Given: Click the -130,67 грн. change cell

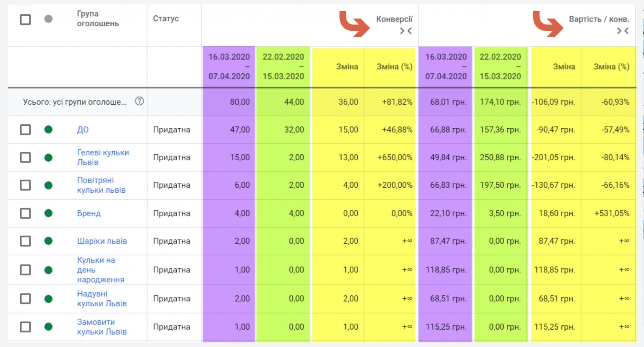Looking at the screenshot, I should [553, 185].
